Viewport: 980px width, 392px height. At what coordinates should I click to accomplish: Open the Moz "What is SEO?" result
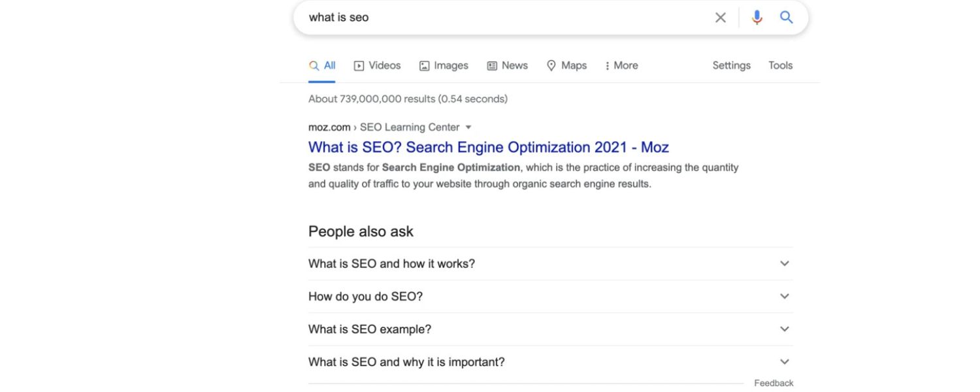pos(488,147)
